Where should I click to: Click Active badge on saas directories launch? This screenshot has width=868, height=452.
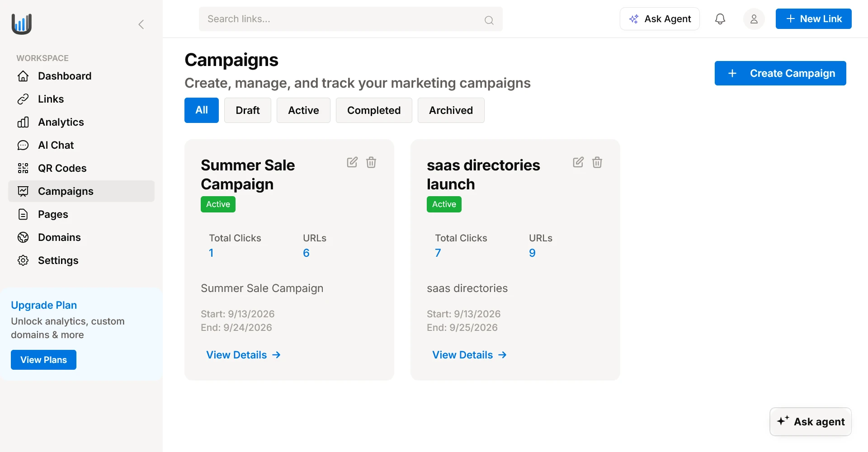tap(444, 204)
